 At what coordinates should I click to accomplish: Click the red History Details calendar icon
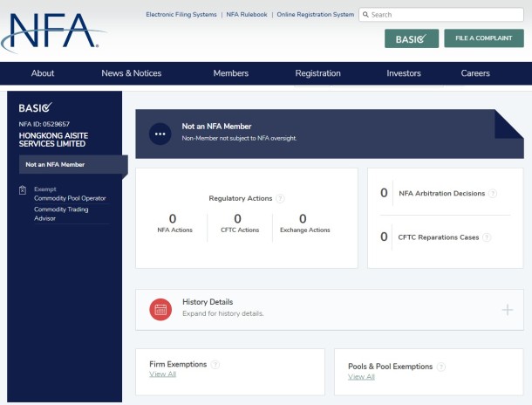160,309
